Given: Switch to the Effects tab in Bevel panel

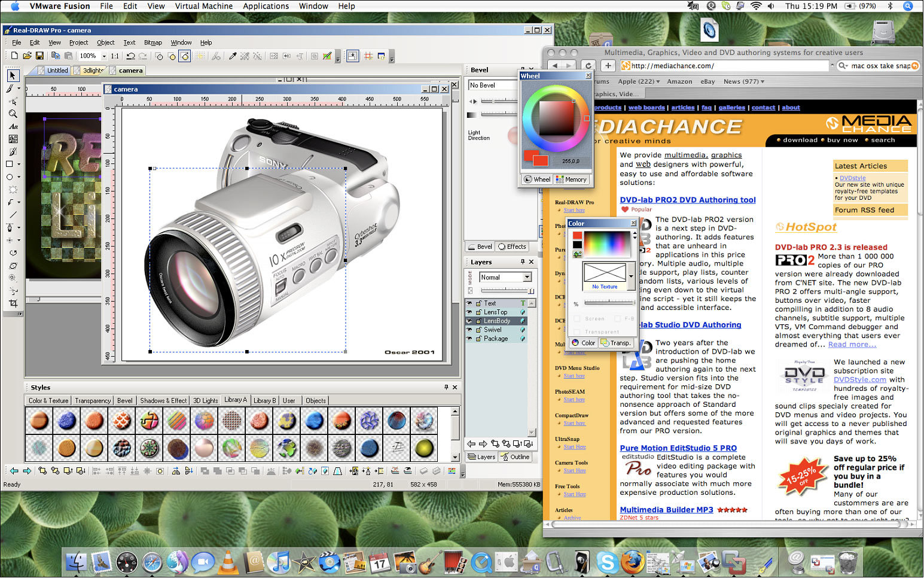Looking at the screenshot, I should tap(513, 247).
